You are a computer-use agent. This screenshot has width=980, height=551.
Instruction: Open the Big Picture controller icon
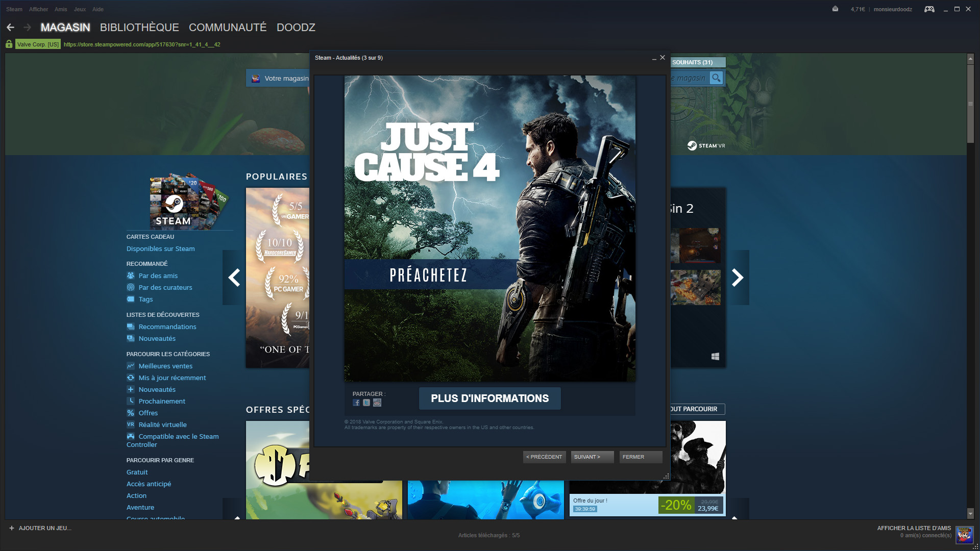[929, 9]
